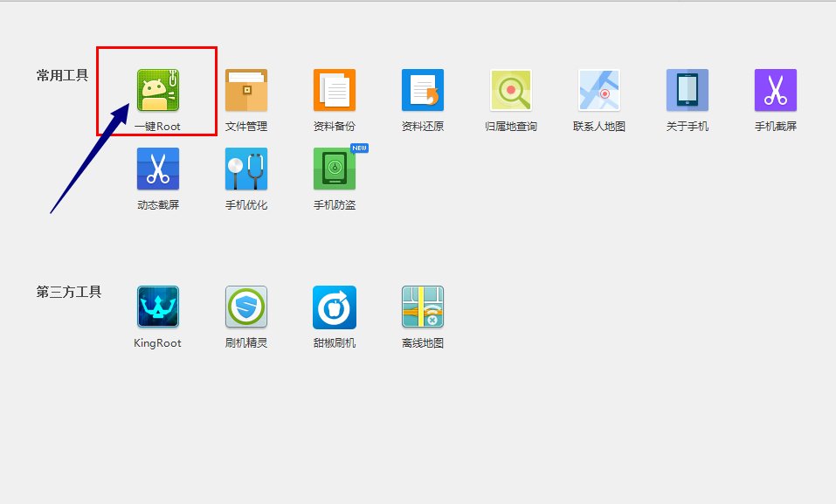The width and height of the screenshot is (836, 504).
Task: Open 手机优化 stethoscope icon
Action: click(x=246, y=169)
